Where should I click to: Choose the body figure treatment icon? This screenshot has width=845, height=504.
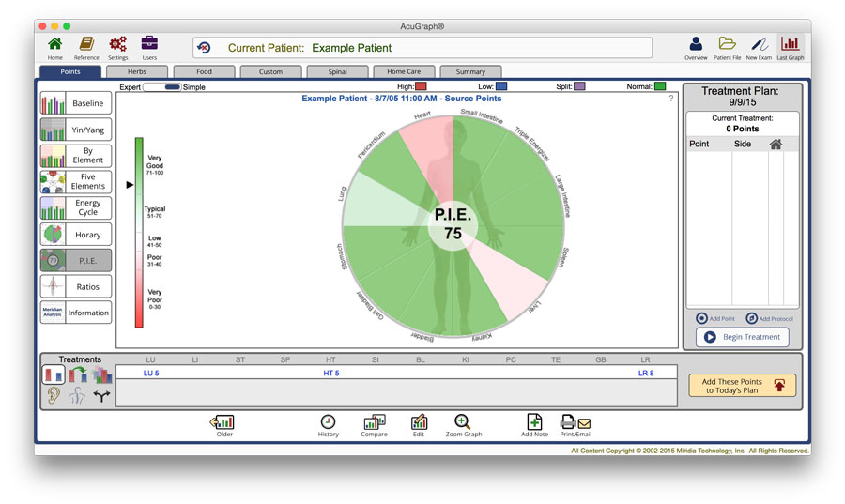[77, 396]
